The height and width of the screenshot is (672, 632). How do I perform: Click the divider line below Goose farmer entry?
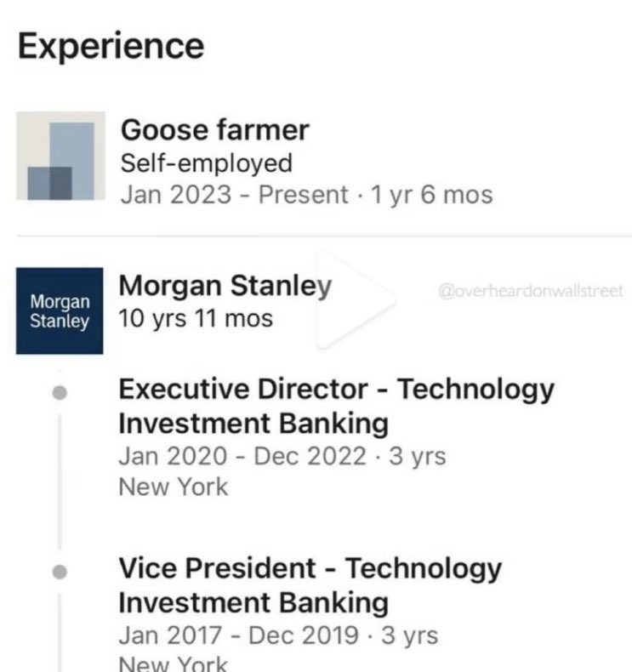click(323, 234)
